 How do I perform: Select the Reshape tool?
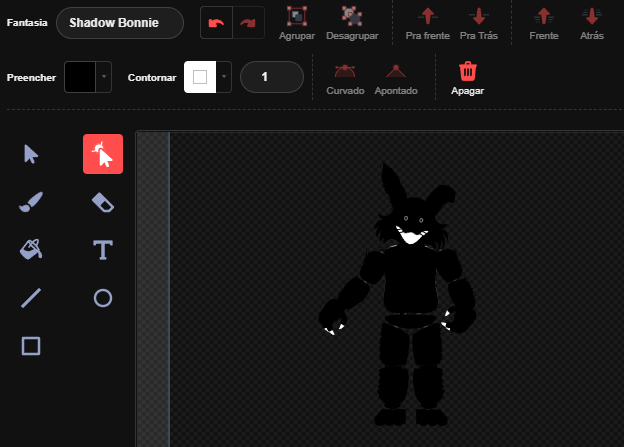[103, 154]
